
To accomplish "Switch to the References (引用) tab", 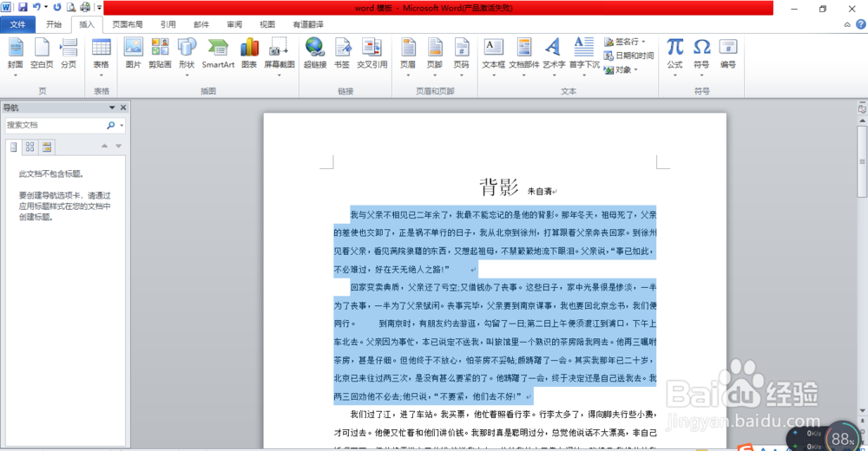I will pos(168,24).
